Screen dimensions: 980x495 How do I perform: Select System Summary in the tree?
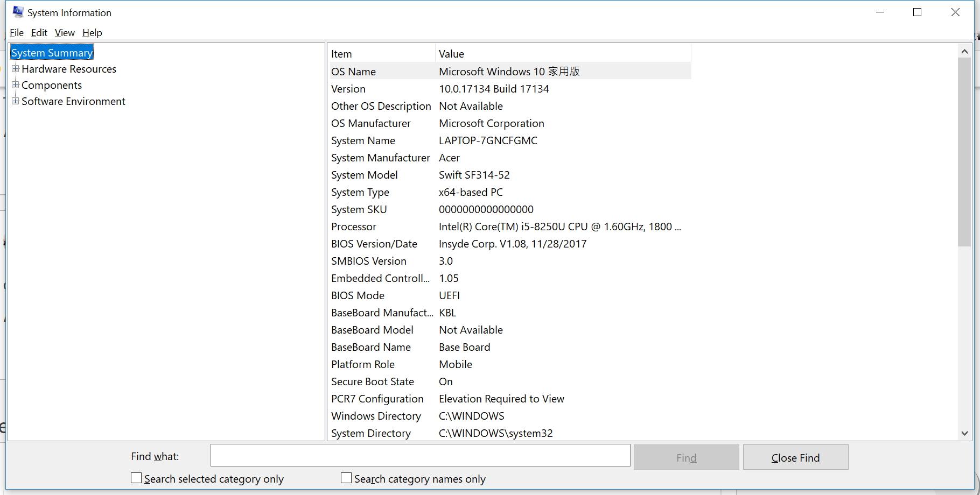52,53
